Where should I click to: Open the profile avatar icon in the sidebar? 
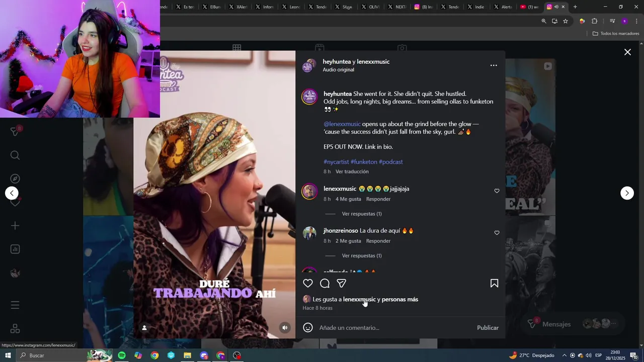15,273
